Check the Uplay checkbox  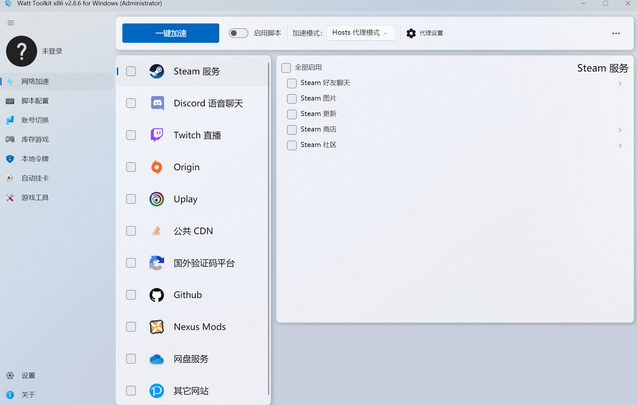point(131,199)
